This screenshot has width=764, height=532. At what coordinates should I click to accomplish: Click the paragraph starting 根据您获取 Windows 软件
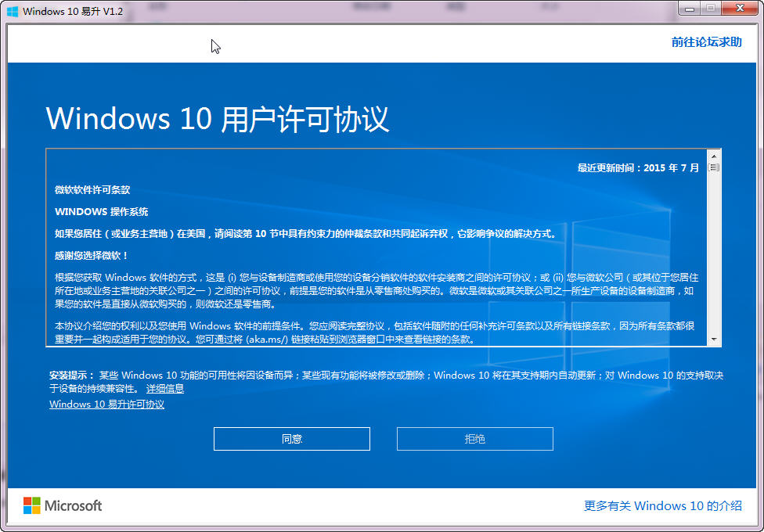377,291
